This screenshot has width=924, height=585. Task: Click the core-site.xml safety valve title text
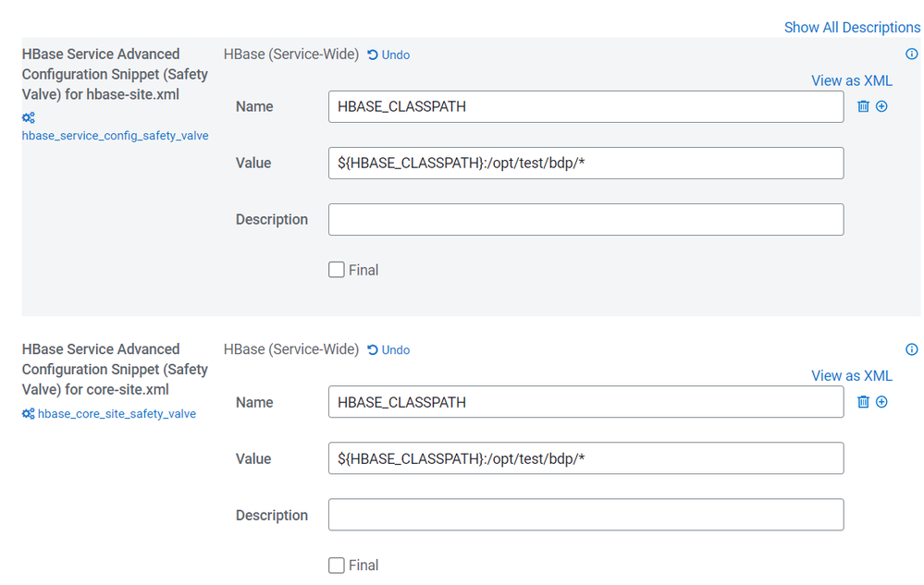tap(115, 370)
